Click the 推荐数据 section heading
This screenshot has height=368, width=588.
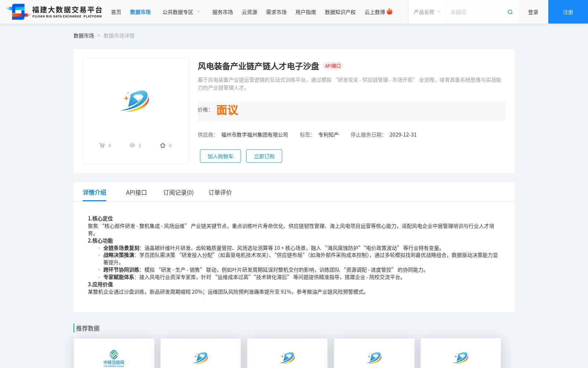(x=88, y=328)
